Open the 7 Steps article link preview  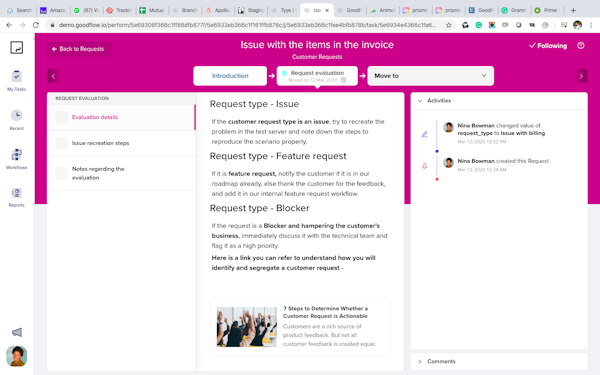[x=300, y=327]
